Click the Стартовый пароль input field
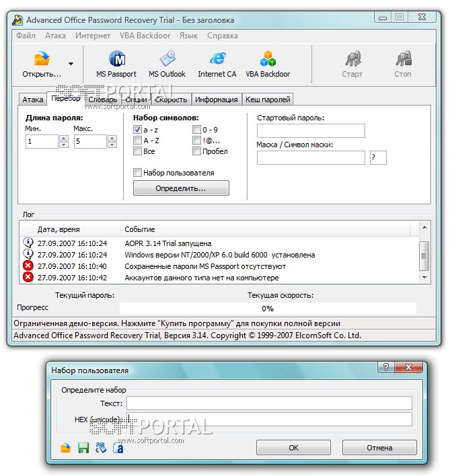The width and height of the screenshot is (450, 476). click(311, 131)
